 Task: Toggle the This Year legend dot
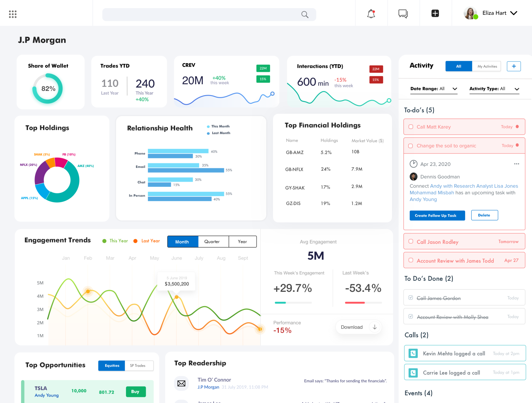(104, 241)
